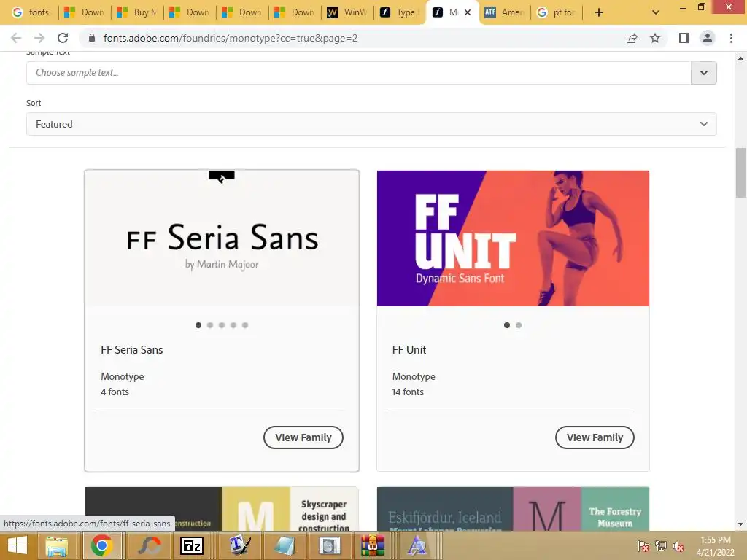Click the scrollbar down arrow
The width and height of the screenshot is (747, 560).
[x=740, y=525]
